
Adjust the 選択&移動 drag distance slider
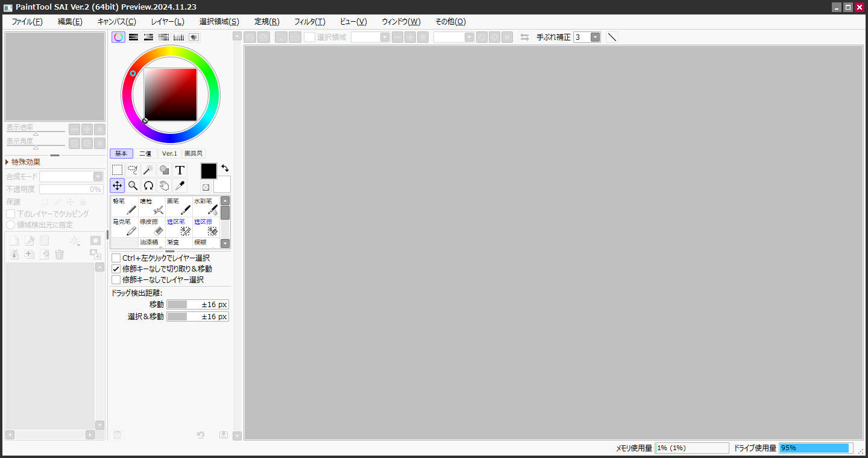pos(198,317)
